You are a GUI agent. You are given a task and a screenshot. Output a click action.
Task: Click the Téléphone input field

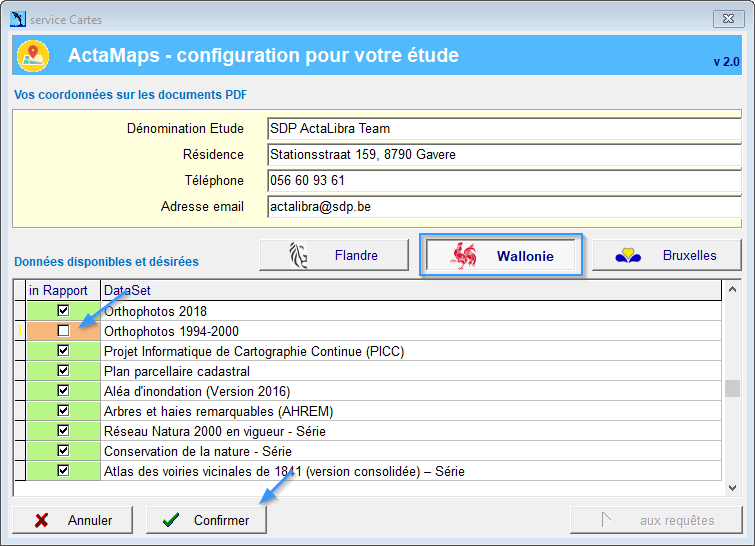(x=504, y=181)
